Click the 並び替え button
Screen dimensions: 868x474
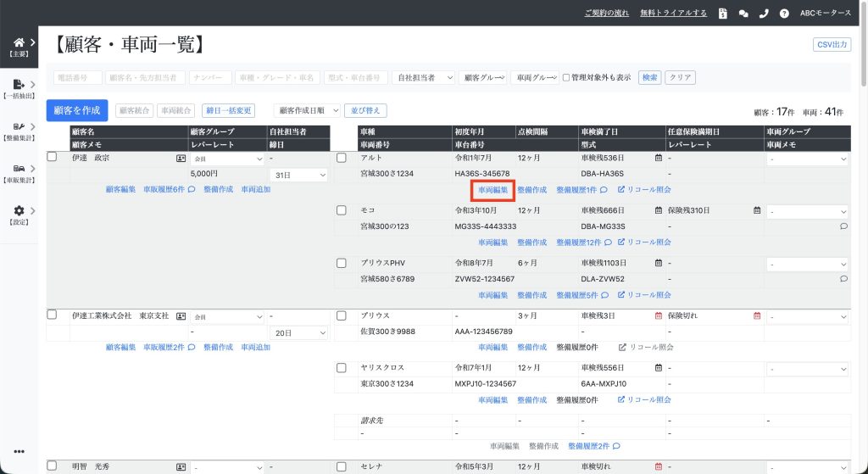coord(365,110)
